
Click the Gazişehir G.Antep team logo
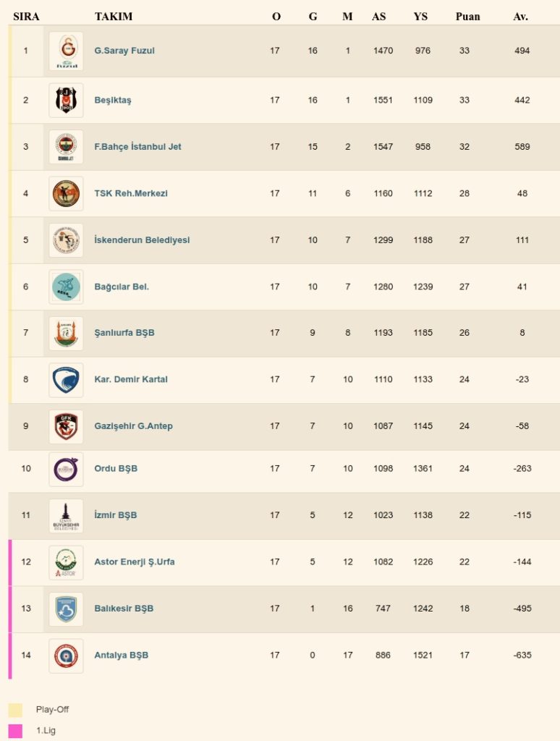point(66,426)
